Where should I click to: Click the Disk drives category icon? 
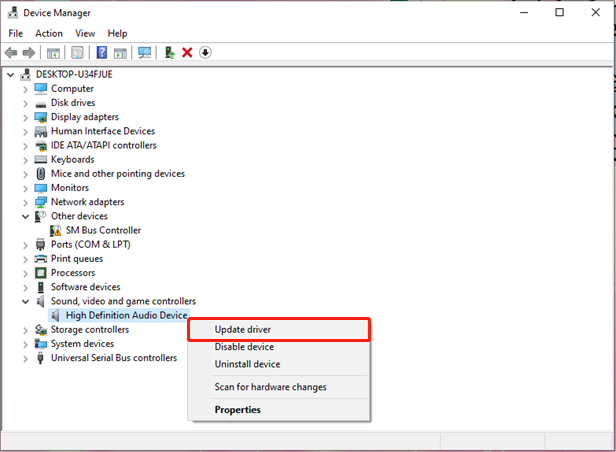(x=40, y=104)
